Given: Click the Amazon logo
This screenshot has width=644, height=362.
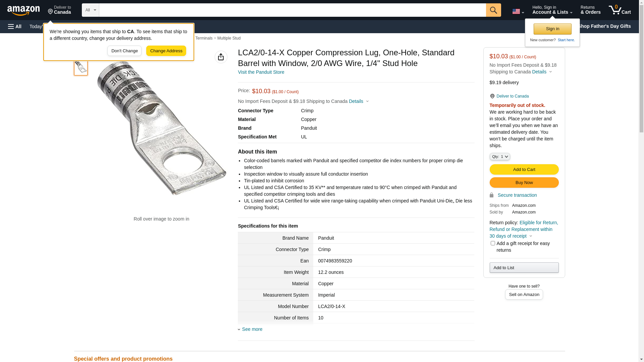Looking at the screenshot, I should tap(23, 10).
